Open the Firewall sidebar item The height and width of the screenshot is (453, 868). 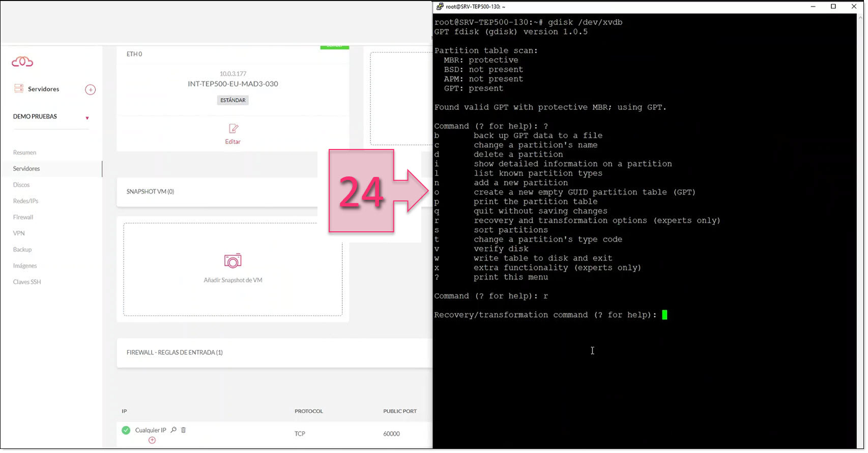pyautogui.click(x=23, y=218)
